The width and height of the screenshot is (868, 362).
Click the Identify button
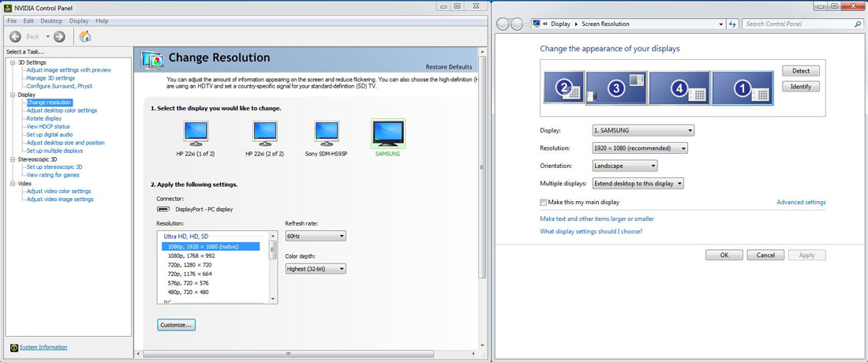[x=800, y=87]
